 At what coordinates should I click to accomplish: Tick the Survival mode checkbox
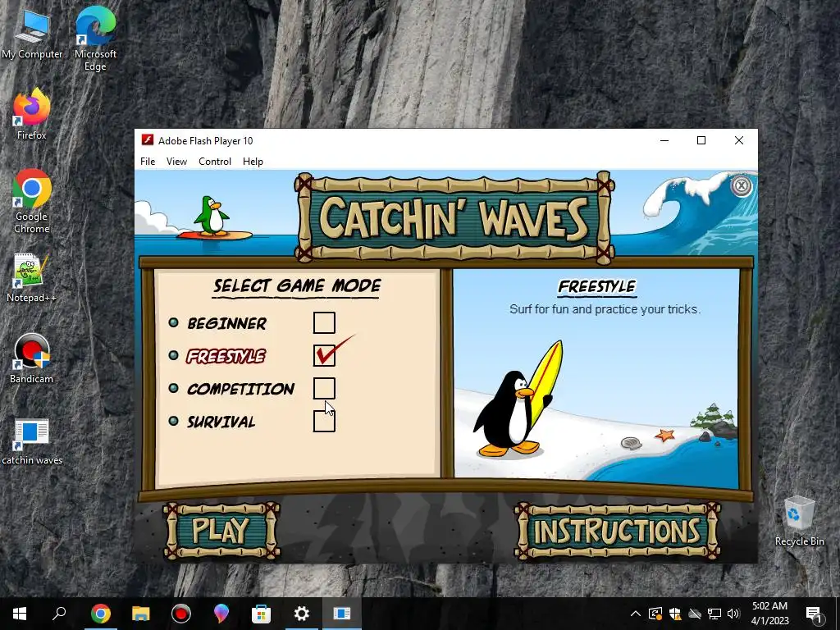(324, 421)
